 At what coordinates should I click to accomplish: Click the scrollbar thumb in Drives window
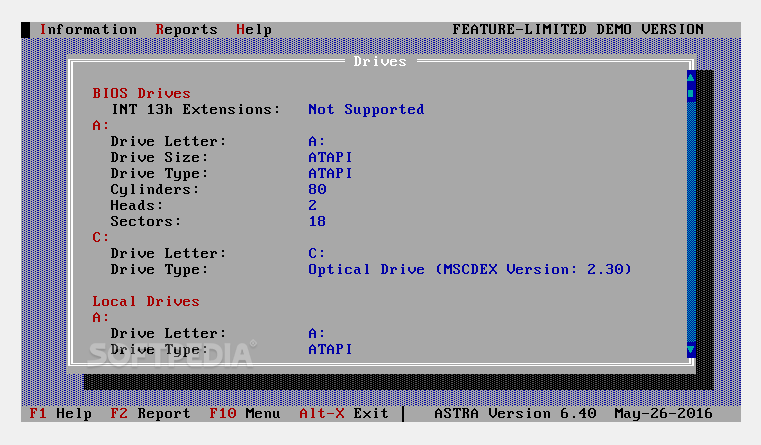691,93
